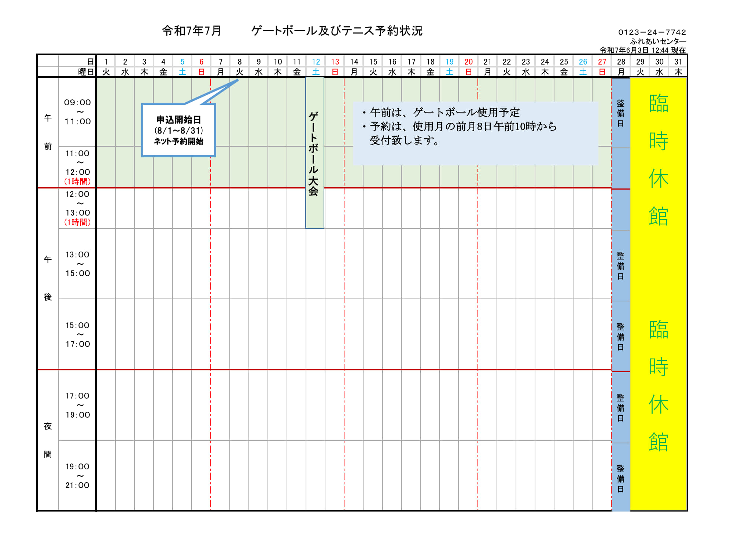This screenshot has height=535, width=756.
Task: Click the 申込開始日 callout box
Action: (x=178, y=130)
